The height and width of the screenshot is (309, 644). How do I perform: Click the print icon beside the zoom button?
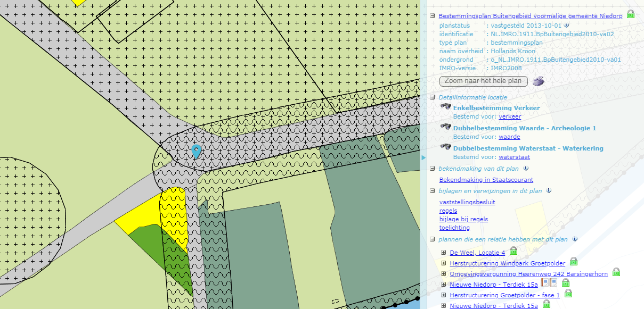(x=539, y=81)
